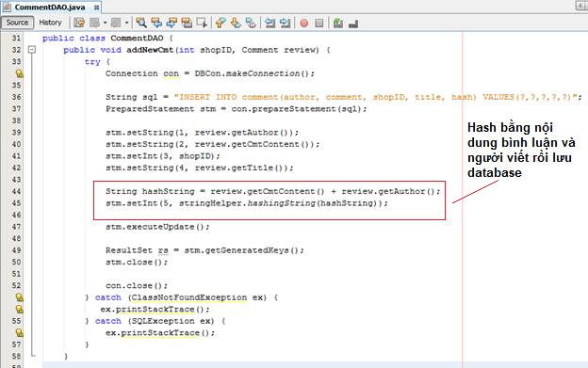Click the 'try' keyword
Viewport: 588px width, 368px height.
[x=92, y=62]
